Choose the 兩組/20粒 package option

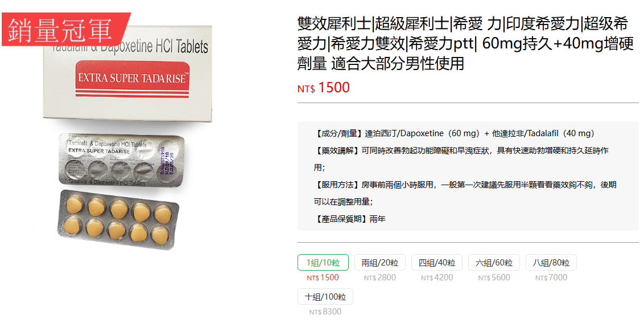(380, 262)
